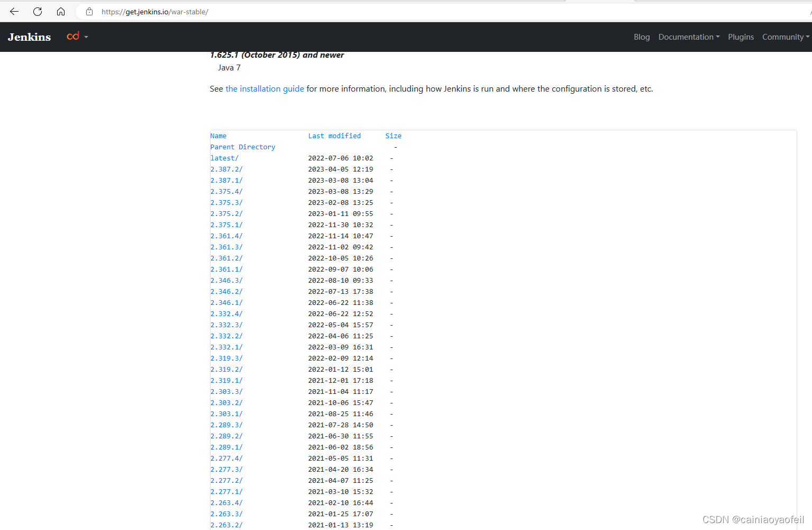Open the 2.277.2/ directory
The width and height of the screenshot is (812, 530).
click(x=226, y=481)
